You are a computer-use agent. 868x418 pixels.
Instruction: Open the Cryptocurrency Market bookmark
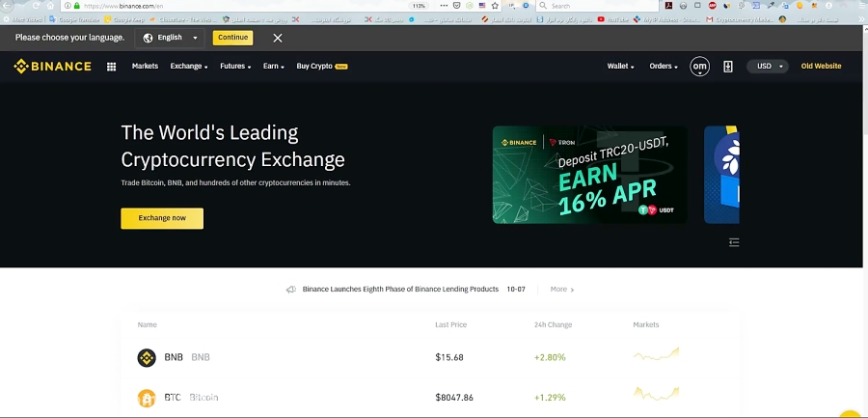point(742,19)
